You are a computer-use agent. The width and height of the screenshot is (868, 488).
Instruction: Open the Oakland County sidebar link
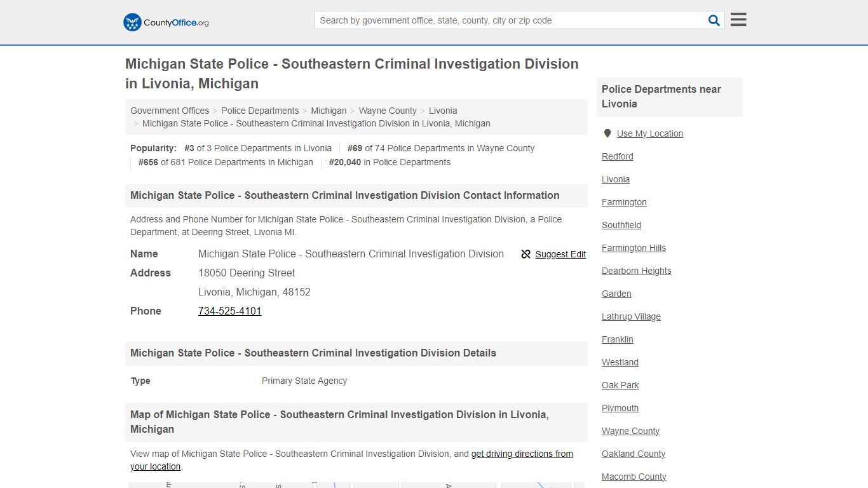click(x=634, y=454)
